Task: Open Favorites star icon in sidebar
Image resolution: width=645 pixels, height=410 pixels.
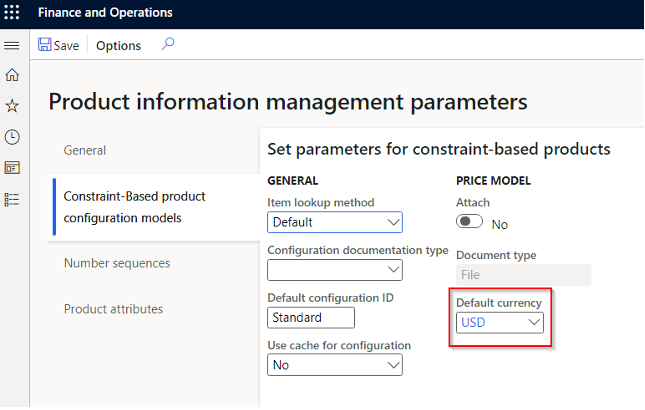Action: pyautogui.click(x=12, y=105)
